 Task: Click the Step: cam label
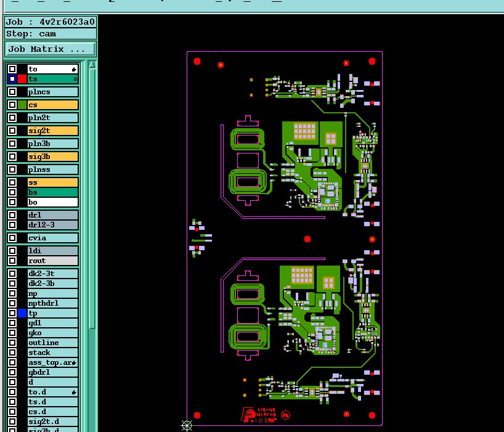point(51,34)
